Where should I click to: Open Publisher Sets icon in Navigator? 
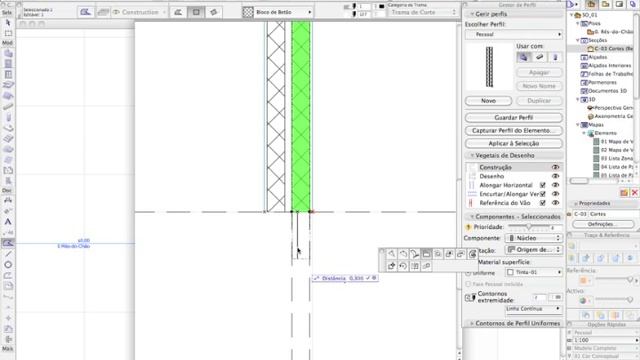(633, 4)
